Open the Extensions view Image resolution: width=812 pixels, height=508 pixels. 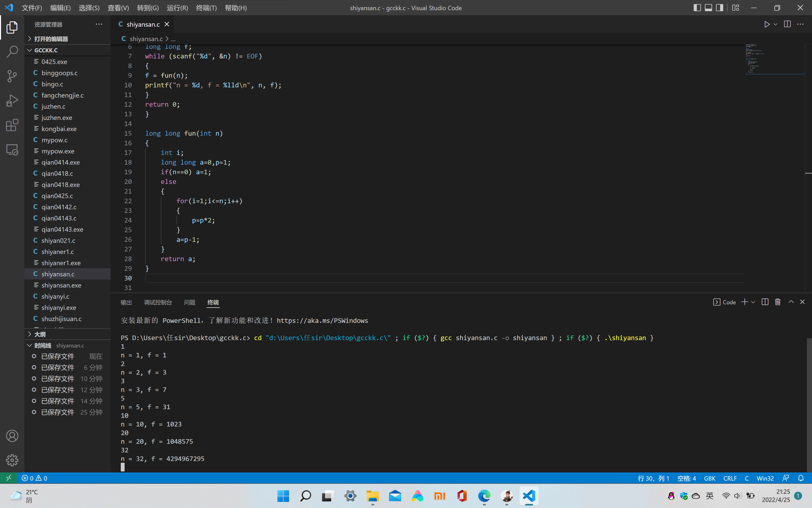(x=12, y=125)
